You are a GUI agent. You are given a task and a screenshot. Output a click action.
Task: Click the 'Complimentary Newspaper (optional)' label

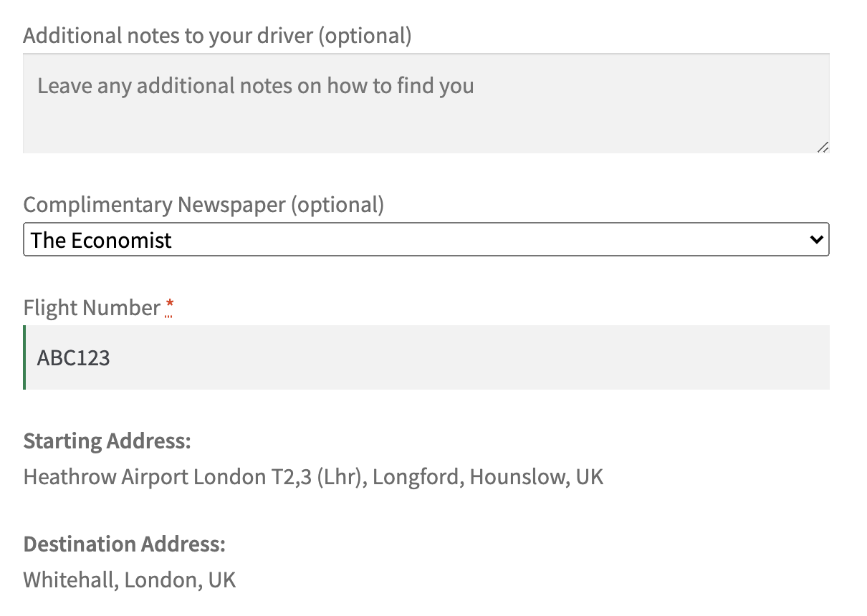tap(203, 205)
